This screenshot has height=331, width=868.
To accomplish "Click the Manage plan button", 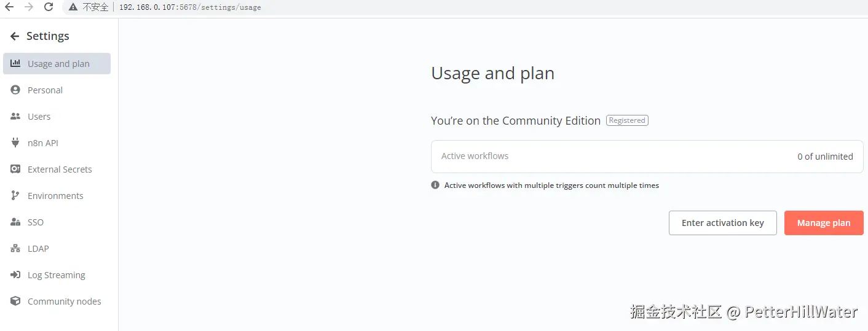I will (x=824, y=223).
